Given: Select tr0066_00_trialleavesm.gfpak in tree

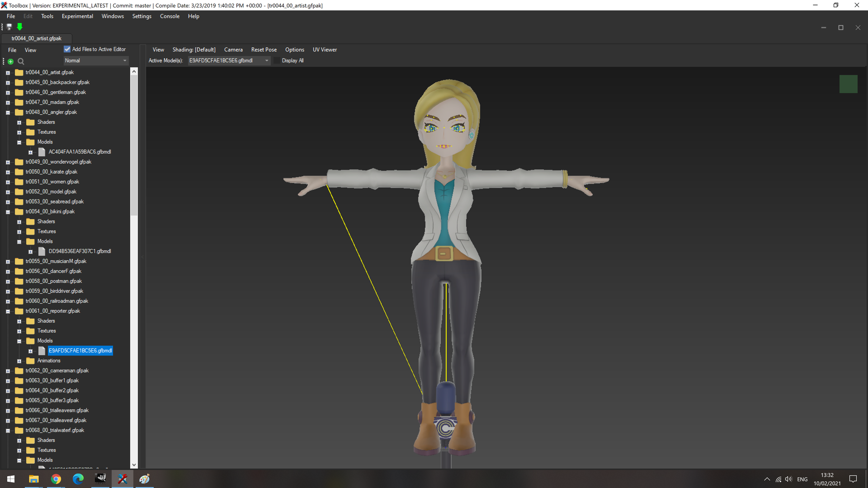Looking at the screenshot, I should pyautogui.click(x=57, y=410).
